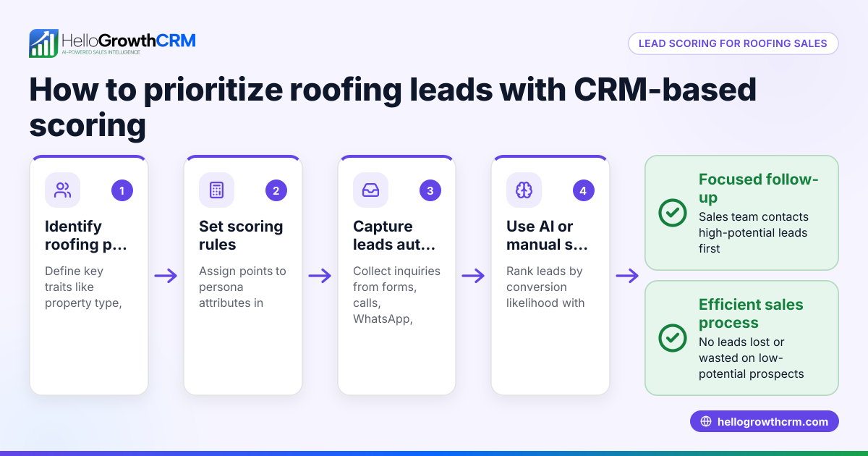The height and width of the screenshot is (456, 868).
Task: Click the HelloGrowthCRM brand name text
Action: click(129, 41)
